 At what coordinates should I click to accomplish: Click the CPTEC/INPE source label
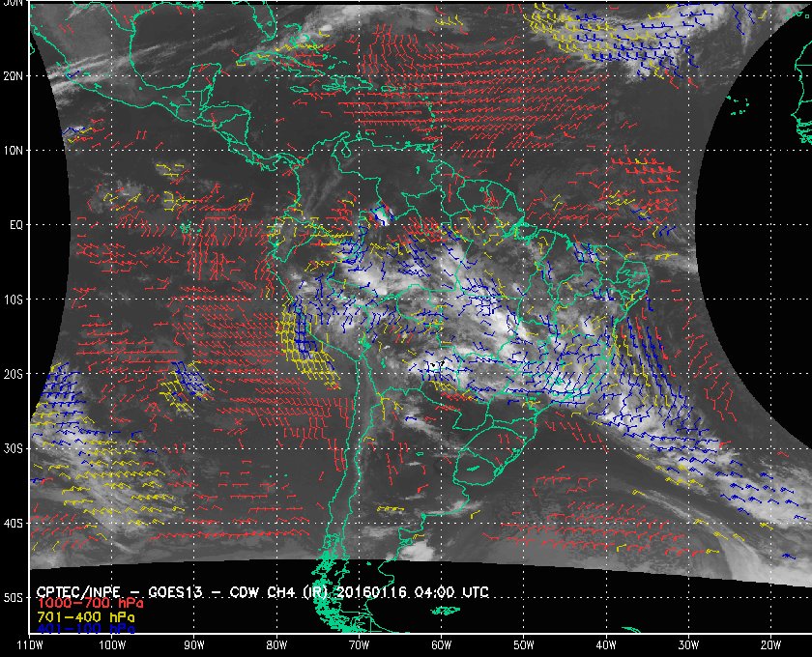[78, 592]
